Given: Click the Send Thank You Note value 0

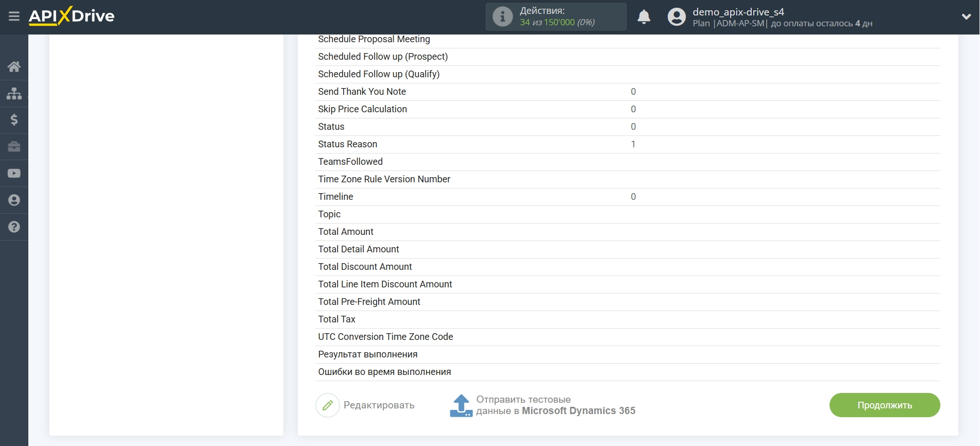Looking at the screenshot, I should (x=633, y=92).
